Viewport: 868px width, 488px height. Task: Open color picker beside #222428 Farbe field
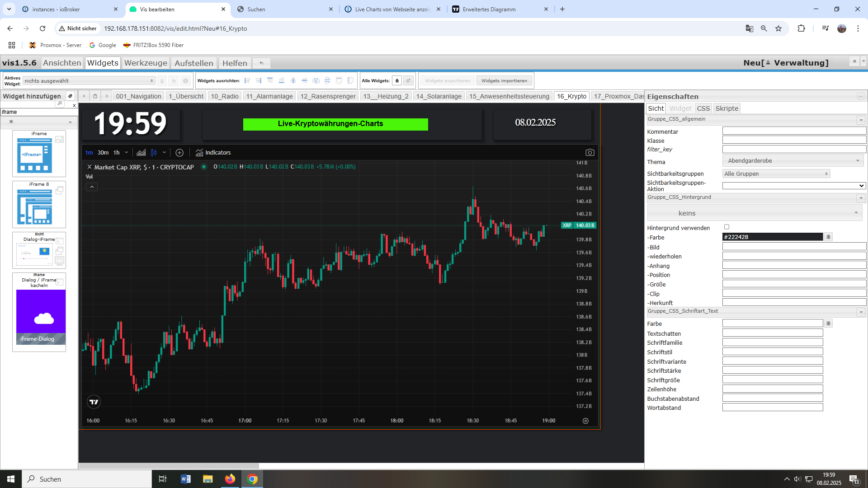click(828, 237)
